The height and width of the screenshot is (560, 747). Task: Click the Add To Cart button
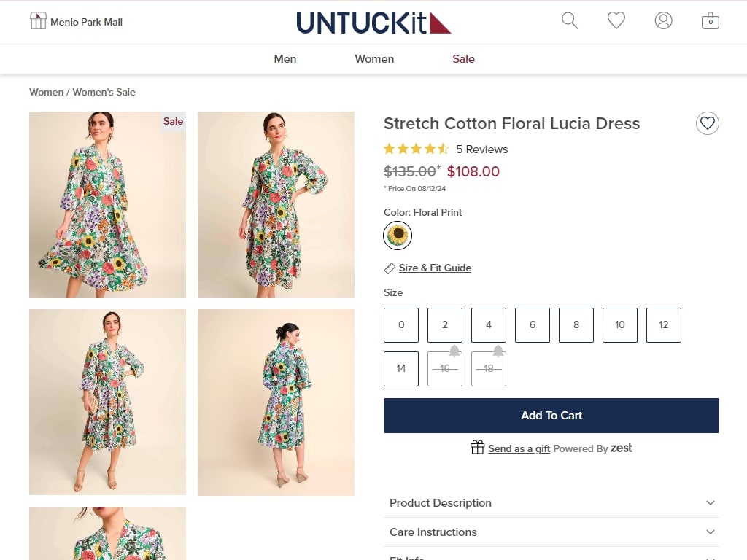point(551,416)
